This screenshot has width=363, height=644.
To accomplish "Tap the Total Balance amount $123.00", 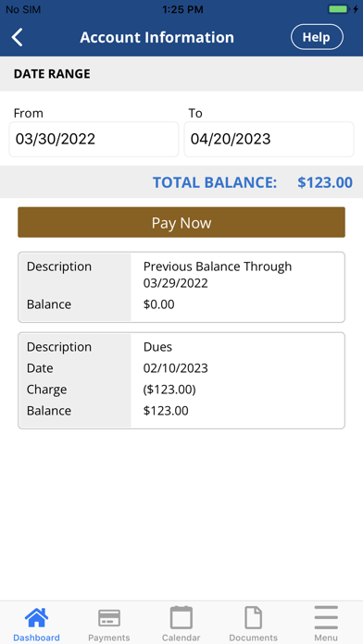I will tap(325, 182).
